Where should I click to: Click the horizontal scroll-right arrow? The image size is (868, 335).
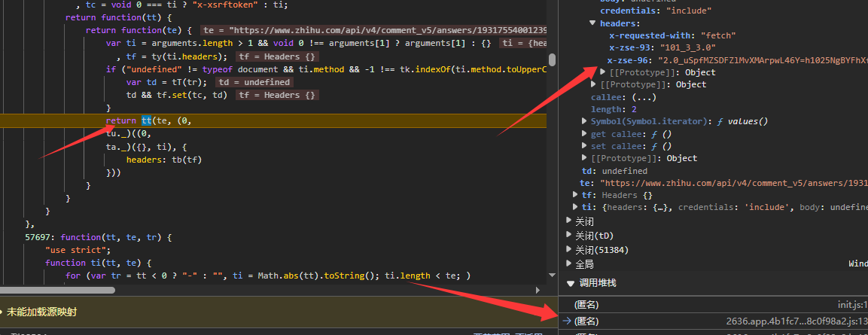538,290
